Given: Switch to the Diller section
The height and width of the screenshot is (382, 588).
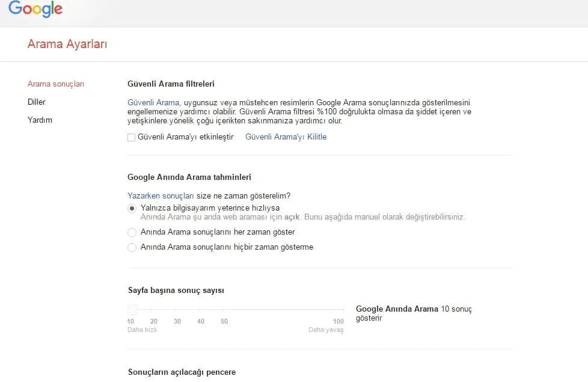Looking at the screenshot, I should [36, 102].
